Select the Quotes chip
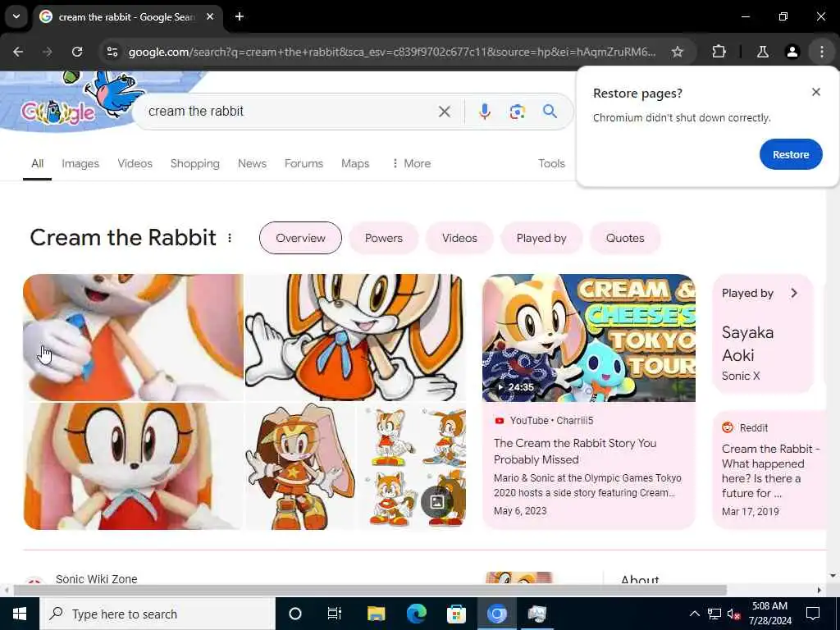This screenshot has height=630, width=840. pyautogui.click(x=625, y=238)
